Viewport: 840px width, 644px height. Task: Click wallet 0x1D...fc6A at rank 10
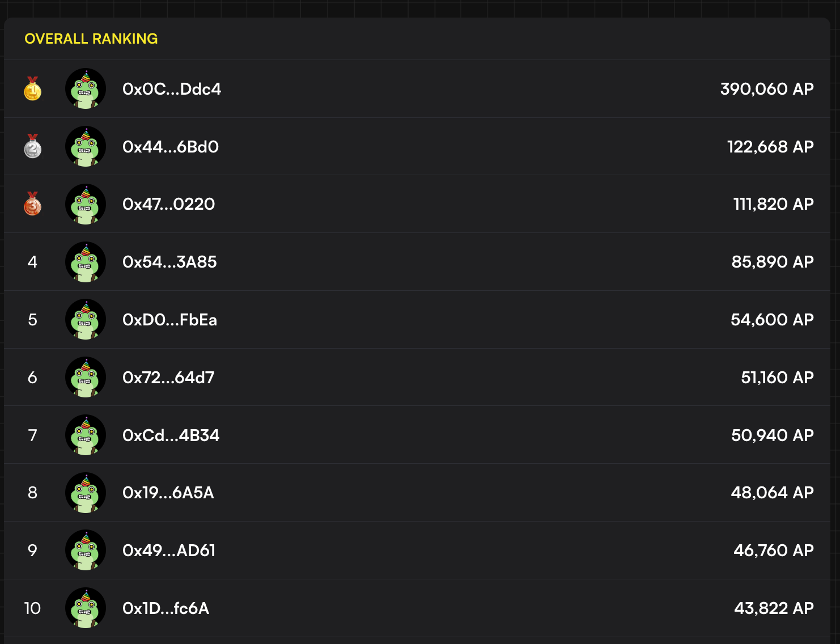(166, 608)
